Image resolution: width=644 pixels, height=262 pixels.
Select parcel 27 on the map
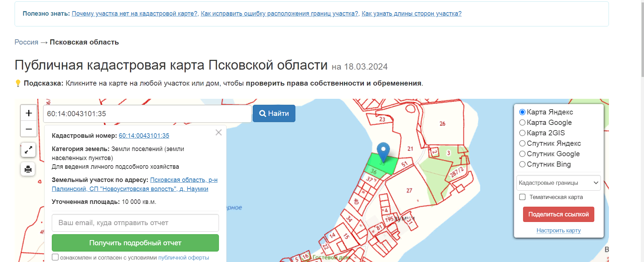tap(409, 190)
